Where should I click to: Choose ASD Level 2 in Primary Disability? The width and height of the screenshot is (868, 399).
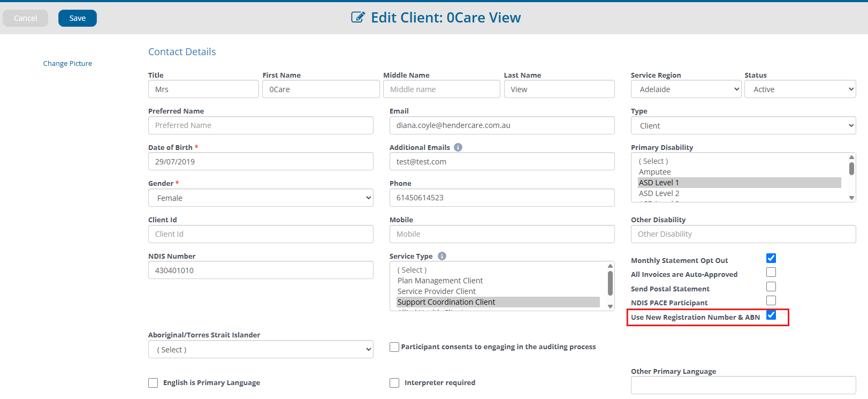click(659, 193)
